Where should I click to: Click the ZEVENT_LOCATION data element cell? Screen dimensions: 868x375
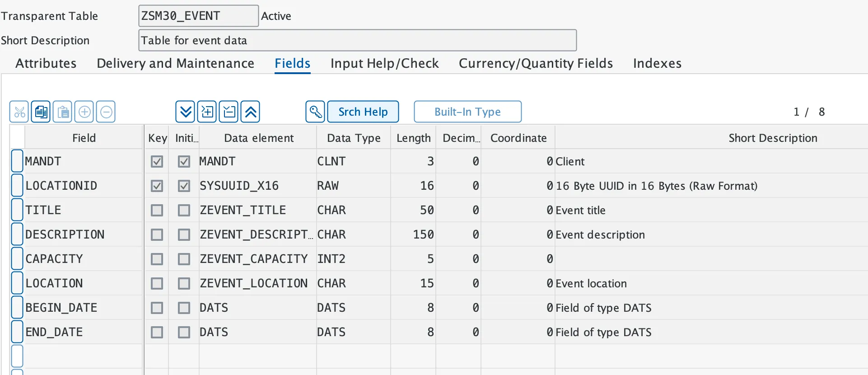(254, 283)
